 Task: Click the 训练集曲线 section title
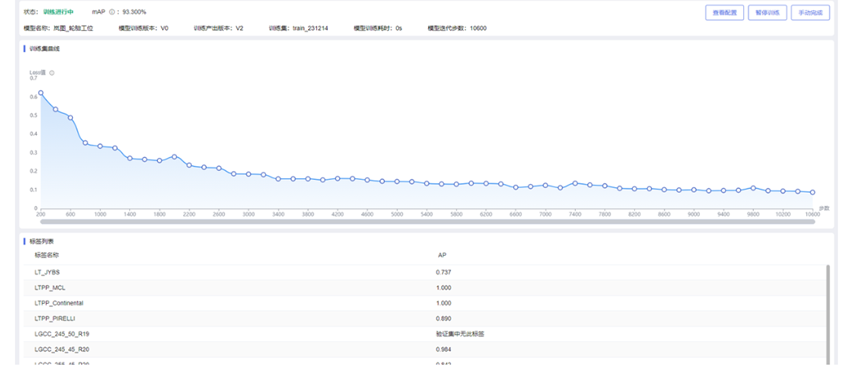tap(44, 49)
